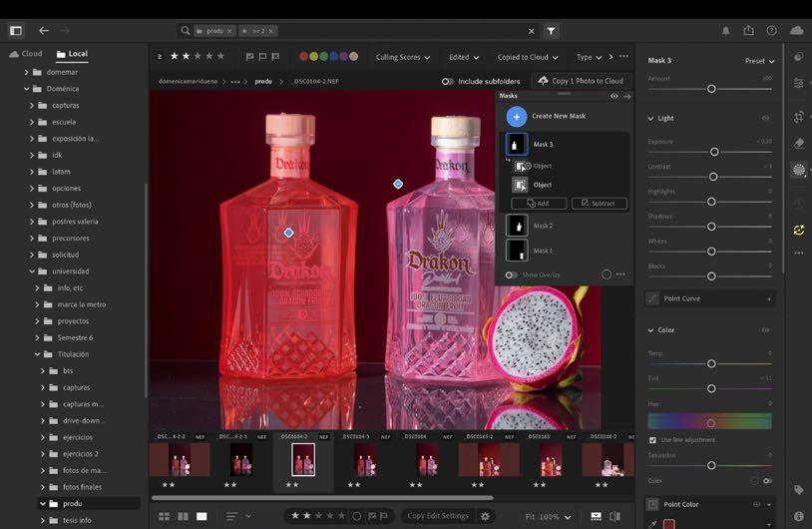This screenshot has height=529, width=812.
Task: Open the produ folder
Action: [x=72, y=503]
